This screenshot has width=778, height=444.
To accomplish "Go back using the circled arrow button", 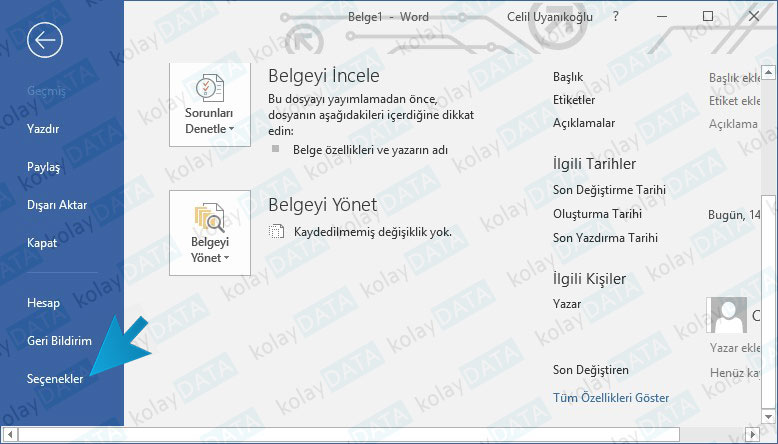I will [x=45, y=40].
